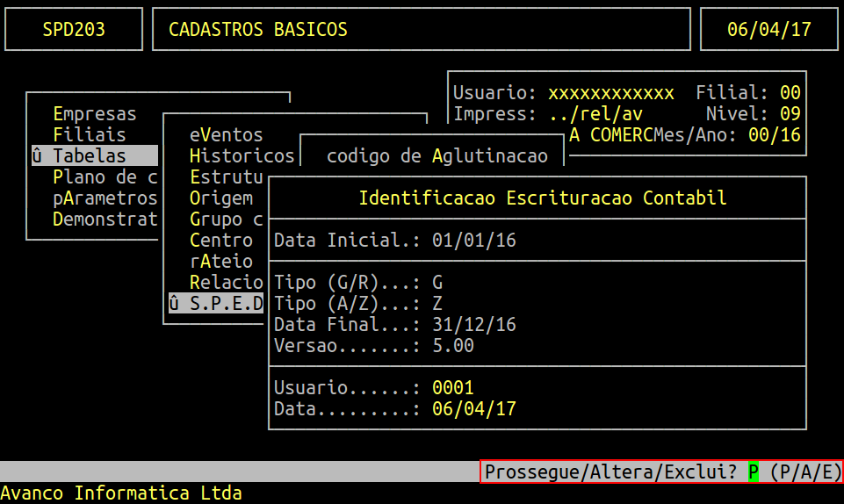
Task: Select the Empresas menu item
Action: click(x=95, y=114)
